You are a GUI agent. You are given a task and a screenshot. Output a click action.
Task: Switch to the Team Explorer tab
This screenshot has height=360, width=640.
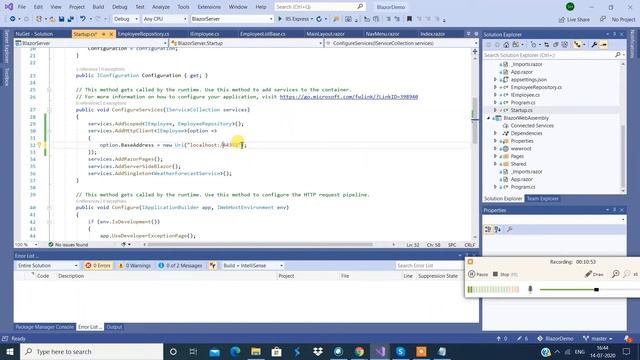[542, 199]
